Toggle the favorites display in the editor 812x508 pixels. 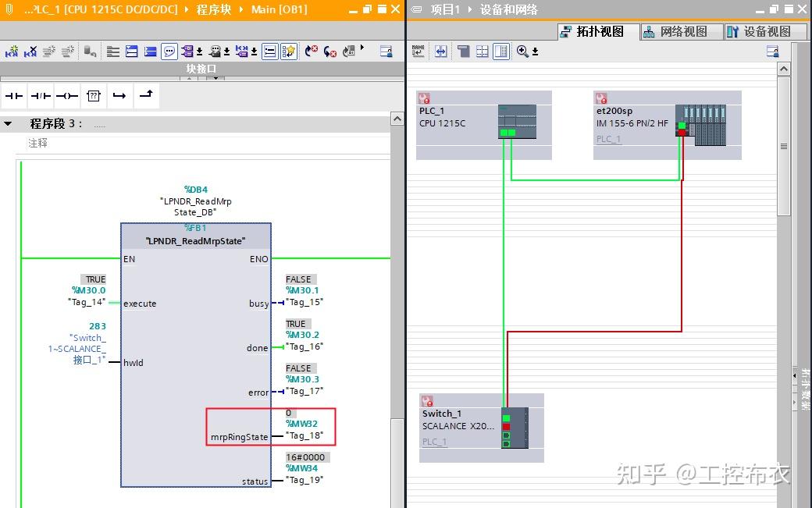pos(289,50)
